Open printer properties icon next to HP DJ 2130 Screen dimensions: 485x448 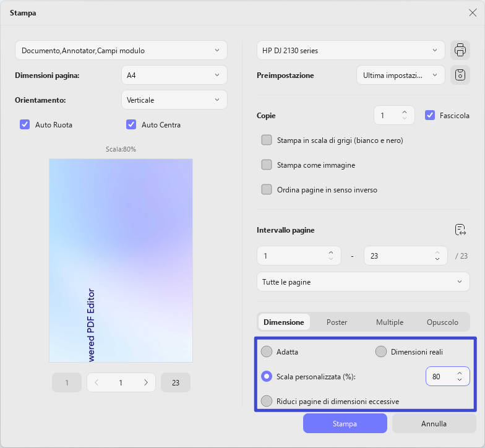point(460,50)
